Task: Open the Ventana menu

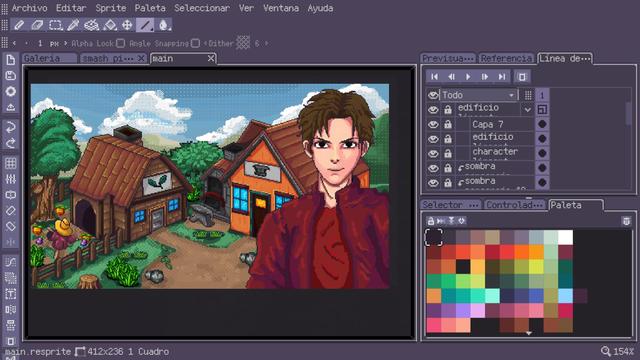Action: (x=281, y=8)
